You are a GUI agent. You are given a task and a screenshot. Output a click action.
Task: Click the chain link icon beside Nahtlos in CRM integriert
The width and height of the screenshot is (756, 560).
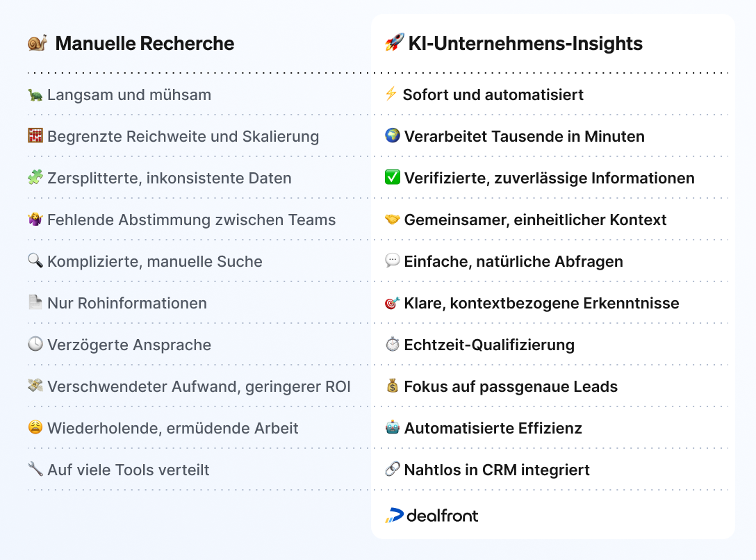pyautogui.click(x=393, y=469)
